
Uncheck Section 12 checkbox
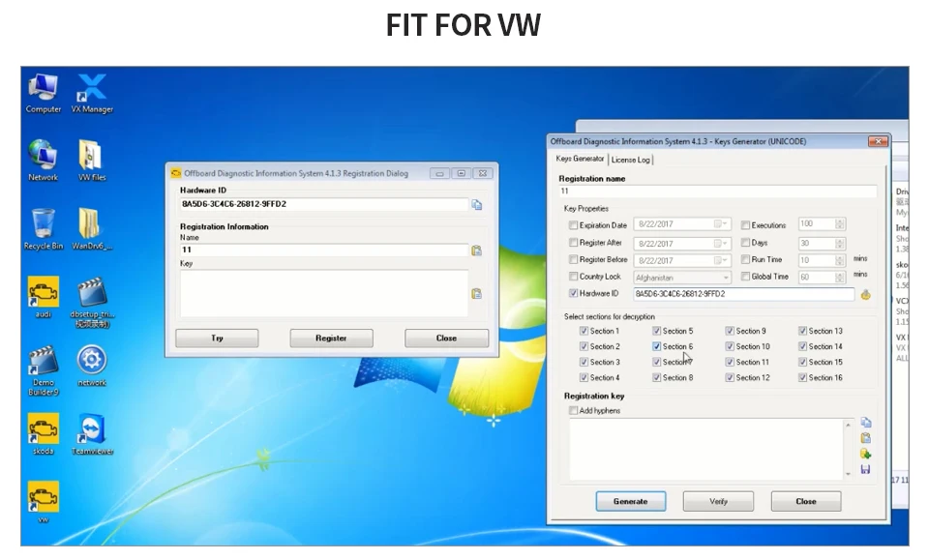coord(730,377)
